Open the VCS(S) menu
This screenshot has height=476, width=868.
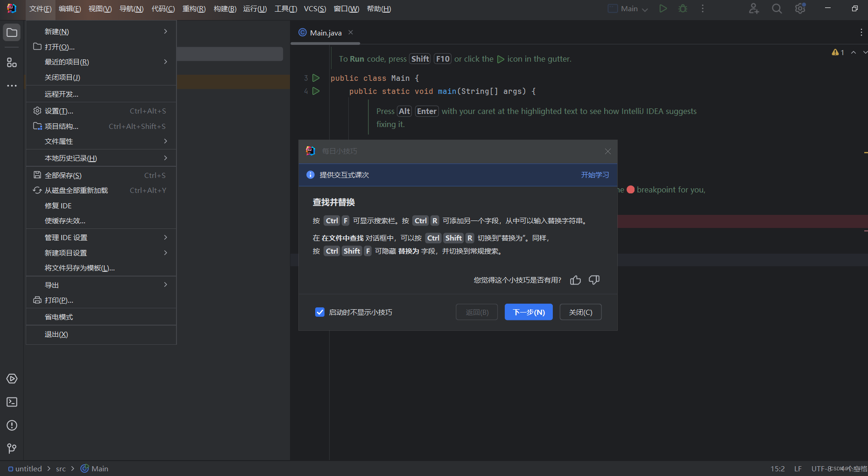coord(315,9)
